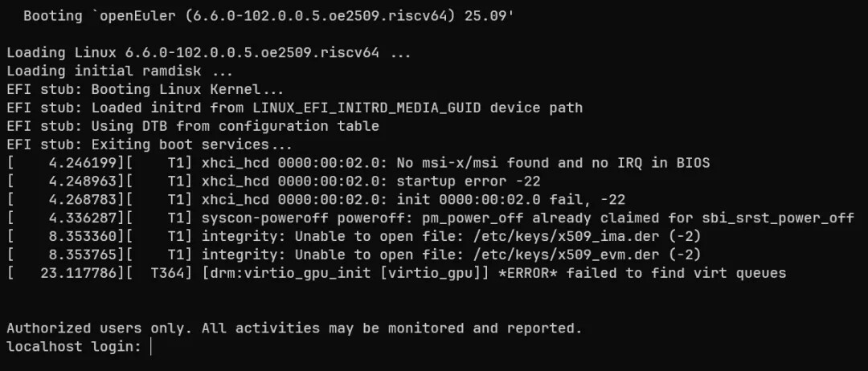
Task: Click the 23.117786 kernel timestamp
Action: coord(78,274)
